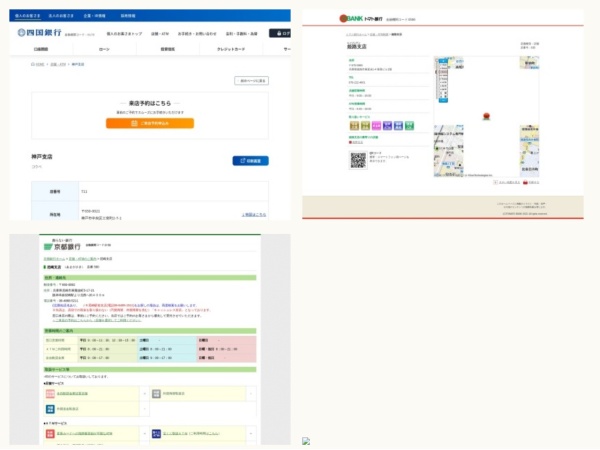The height and width of the screenshot is (450, 600).
Task: Click the first gold service icon on Tomato Bank page
Action: (x=354, y=126)
